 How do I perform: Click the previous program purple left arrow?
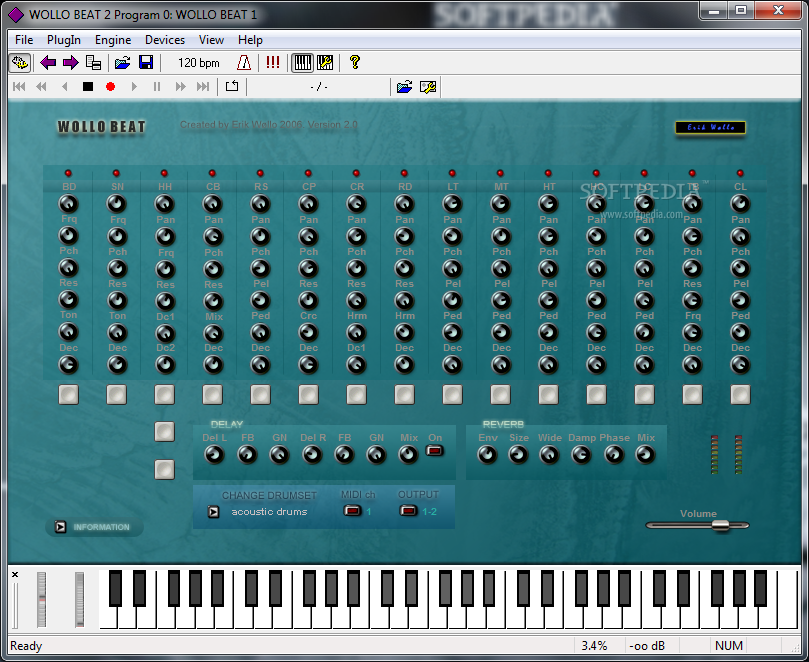[x=48, y=63]
